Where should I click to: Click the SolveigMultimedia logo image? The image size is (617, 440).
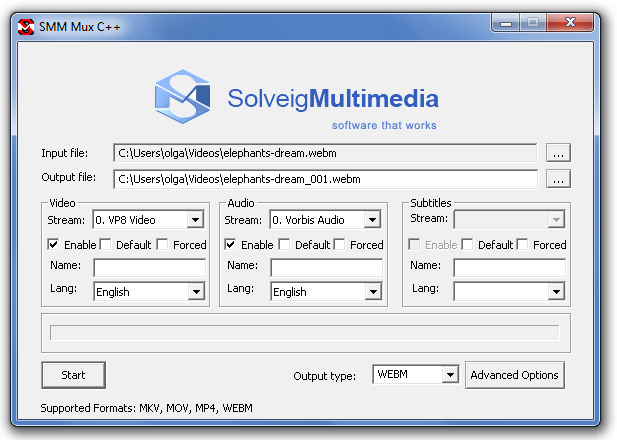click(296, 100)
